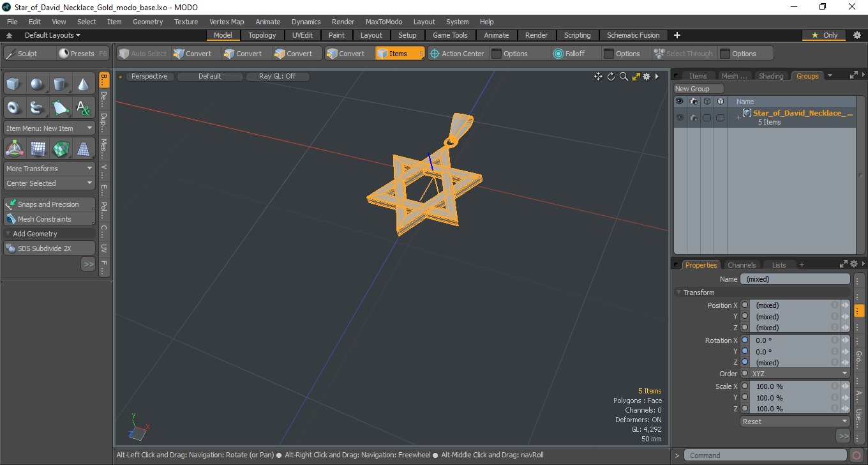The image size is (868, 465).
Task: Click the Name field showing (mixed)
Action: 795,279
